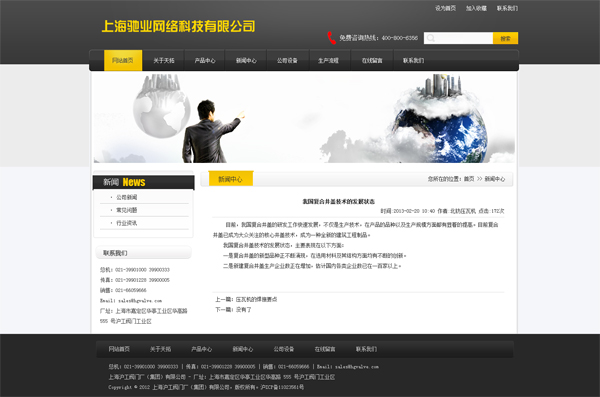Select 产品中心 in the main navigation
Screen dimensions: 600x397
tap(205, 60)
